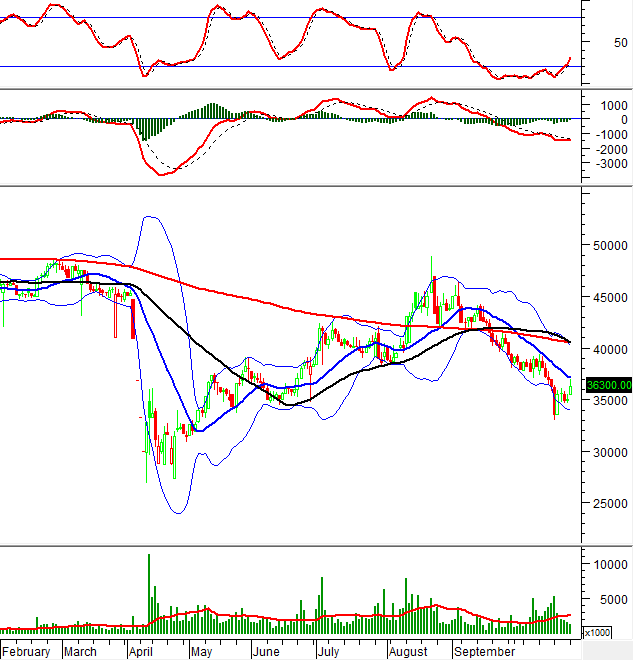Screen dimensions: 633x660
Task: Click the 25000 price axis label
Action: coord(606,504)
